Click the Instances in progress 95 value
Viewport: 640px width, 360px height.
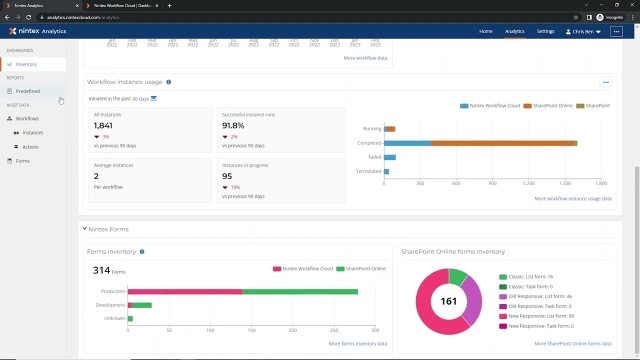(x=227, y=176)
